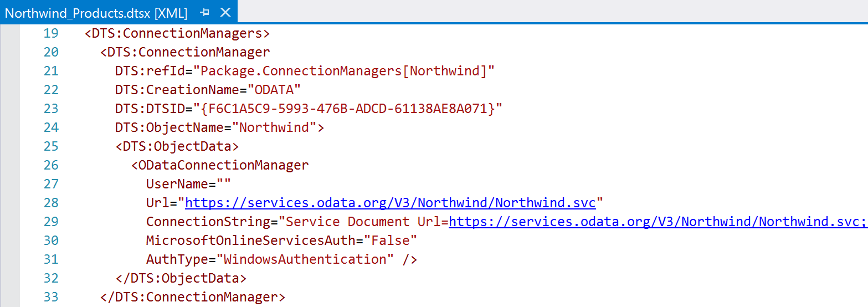The width and height of the screenshot is (868, 307).
Task: Place cursor in empty UserName value
Action: (x=223, y=184)
